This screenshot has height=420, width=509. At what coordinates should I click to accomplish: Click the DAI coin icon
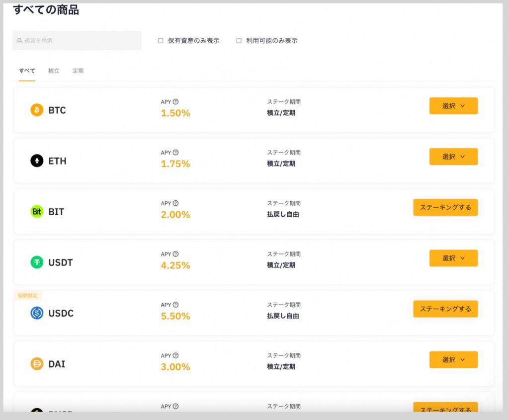click(36, 364)
